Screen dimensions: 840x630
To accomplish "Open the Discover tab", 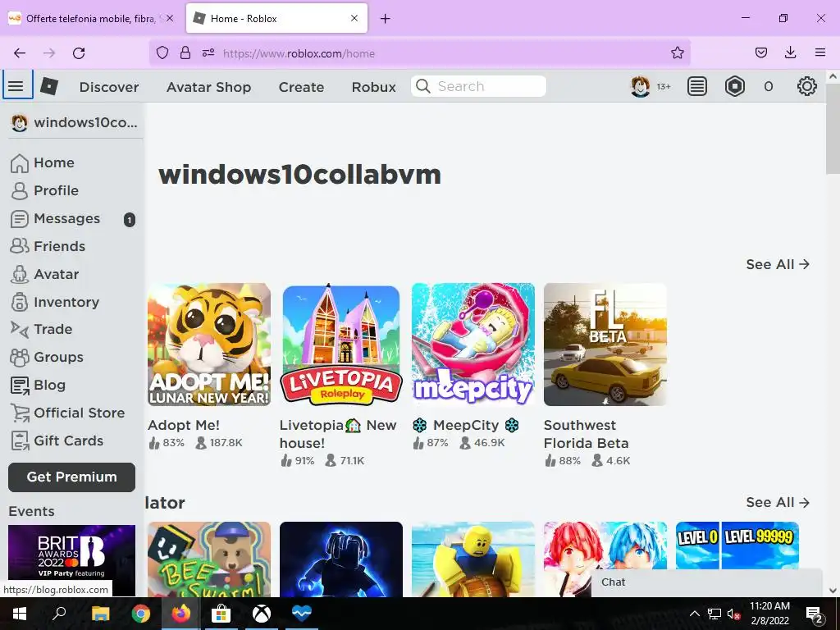I will pos(109,87).
